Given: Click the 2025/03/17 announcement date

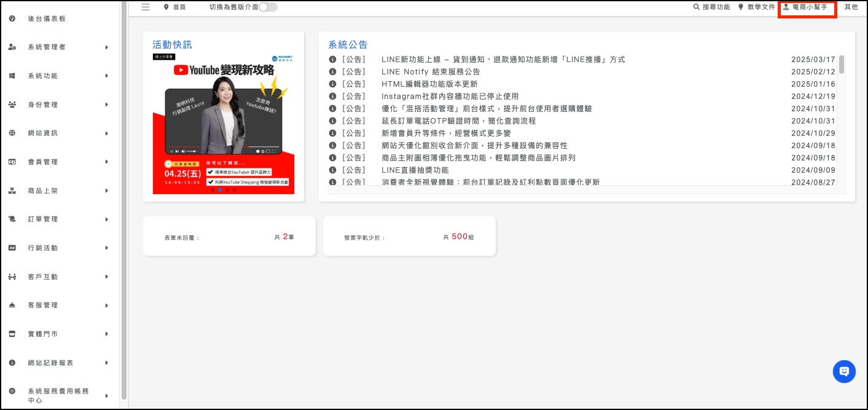Looking at the screenshot, I should (x=813, y=60).
